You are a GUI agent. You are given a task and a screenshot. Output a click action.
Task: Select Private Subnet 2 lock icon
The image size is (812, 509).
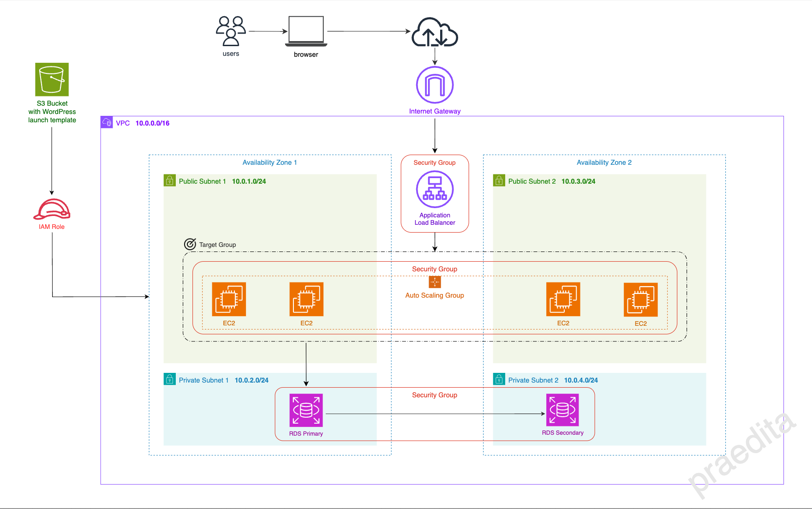499,379
